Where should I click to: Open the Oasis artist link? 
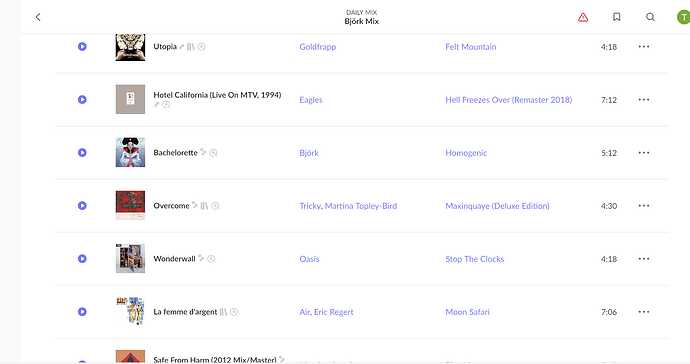(309, 259)
